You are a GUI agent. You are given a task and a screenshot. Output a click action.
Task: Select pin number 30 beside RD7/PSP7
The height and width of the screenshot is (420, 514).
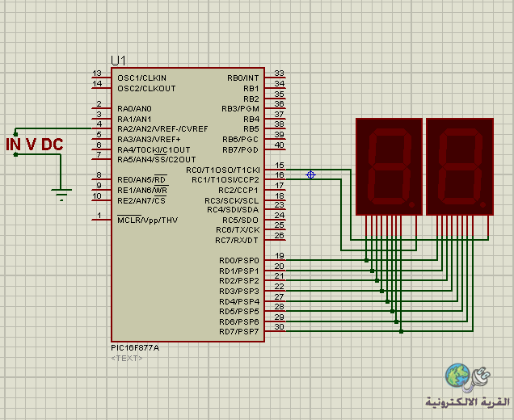tap(280, 327)
